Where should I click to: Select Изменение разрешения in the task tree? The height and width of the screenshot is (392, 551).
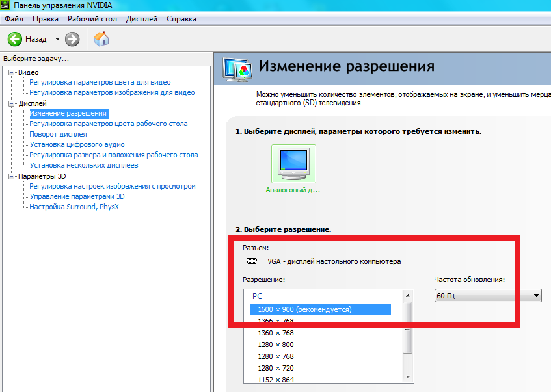68,114
